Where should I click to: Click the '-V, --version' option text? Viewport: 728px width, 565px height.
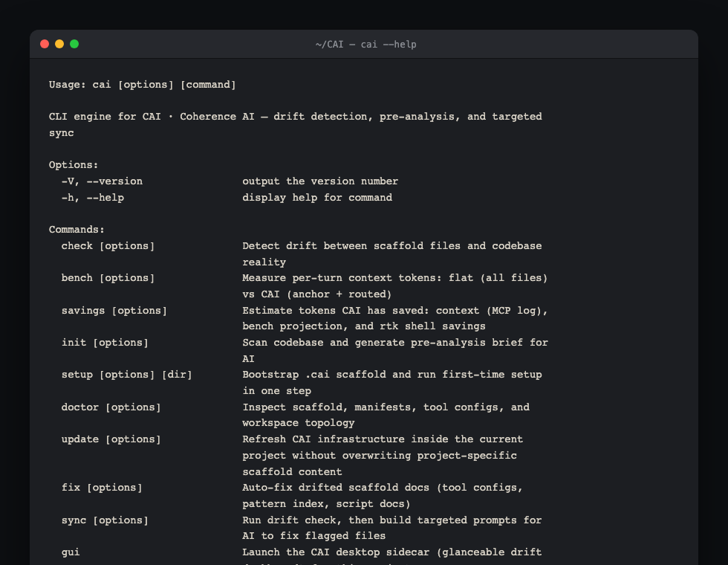point(103,181)
